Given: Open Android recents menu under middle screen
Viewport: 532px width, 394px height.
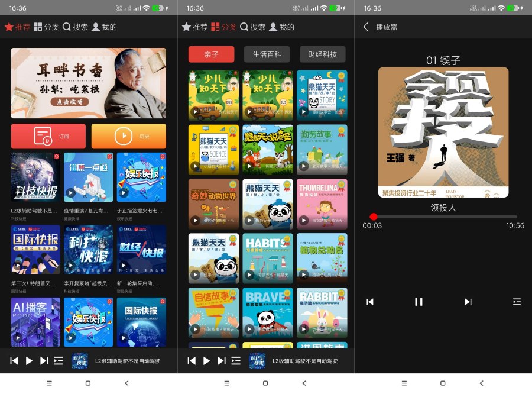Looking at the screenshot, I should click(x=226, y=383).
